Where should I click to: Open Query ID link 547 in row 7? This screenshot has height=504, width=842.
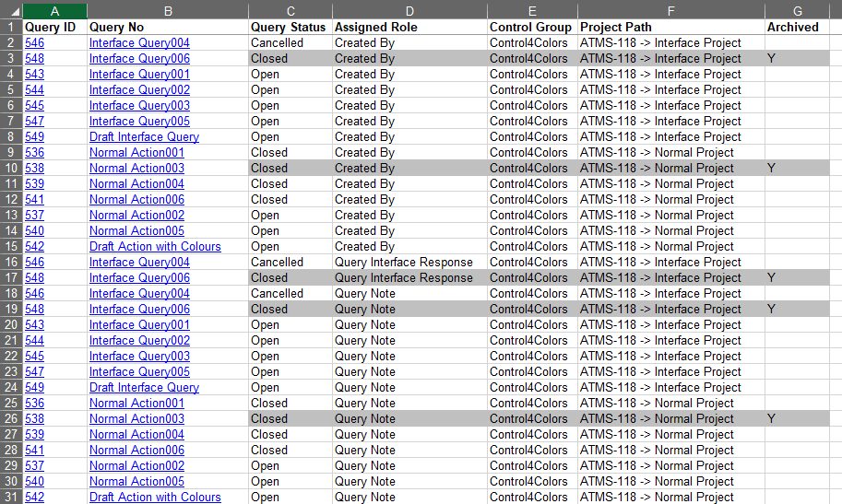coord(34,122)
